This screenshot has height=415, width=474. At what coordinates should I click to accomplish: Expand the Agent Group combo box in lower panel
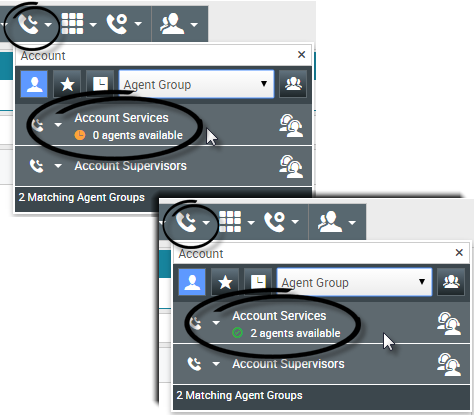tap(354, 282)
